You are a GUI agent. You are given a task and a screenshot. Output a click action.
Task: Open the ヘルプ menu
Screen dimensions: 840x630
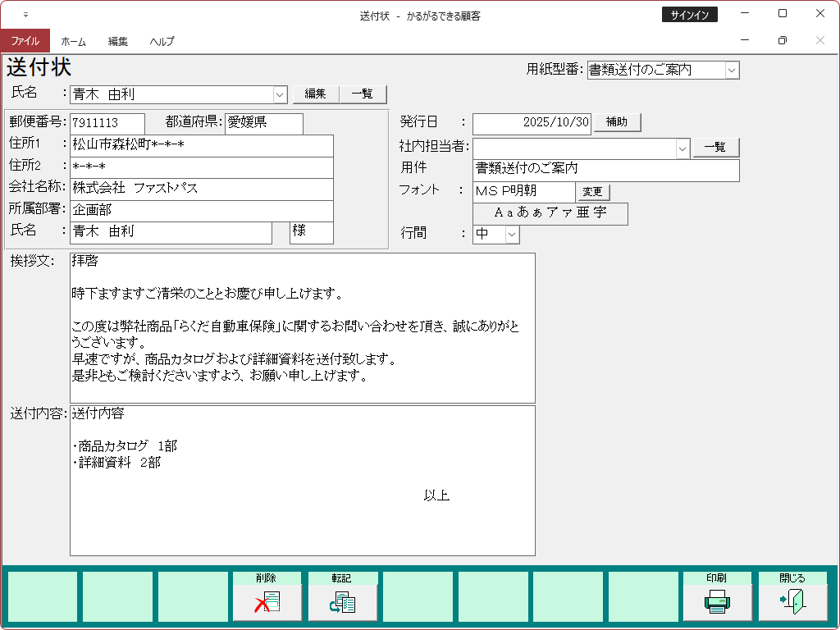coord(162,41)
